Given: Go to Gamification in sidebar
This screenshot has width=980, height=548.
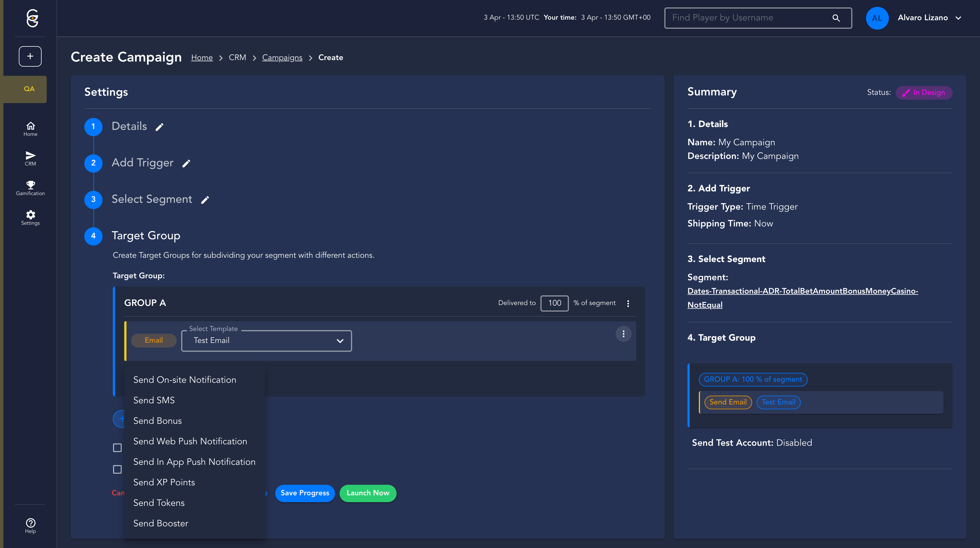Looking at the screenshot, I should (x=30, y=188).
